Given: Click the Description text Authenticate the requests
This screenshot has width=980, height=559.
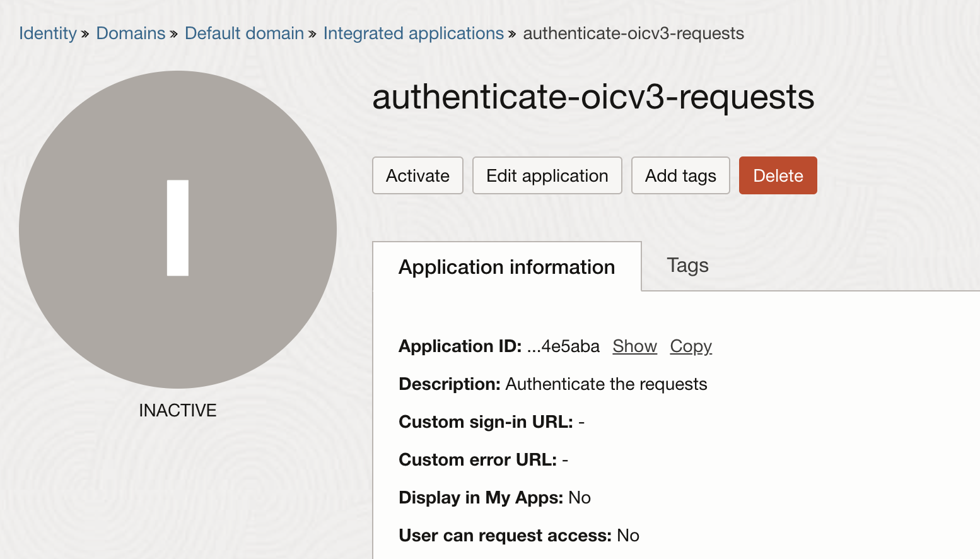Looking at the screenshot, I should coord(605,384).
